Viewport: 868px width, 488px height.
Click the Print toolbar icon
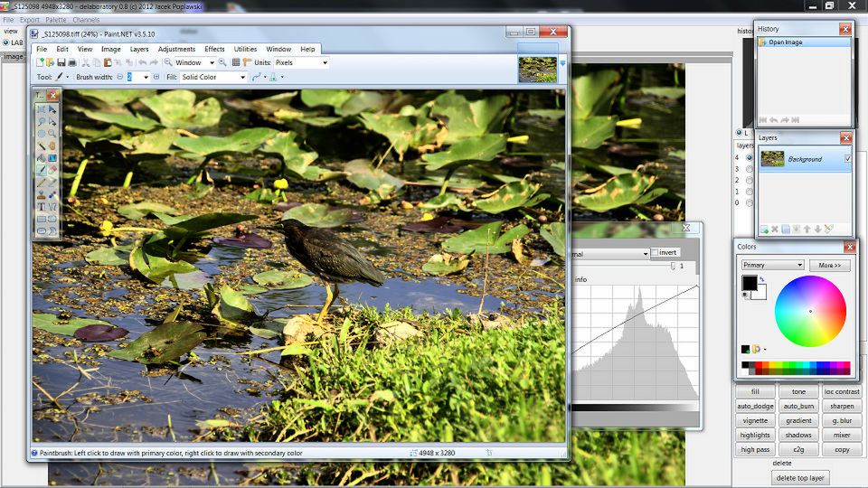[72, 62]
